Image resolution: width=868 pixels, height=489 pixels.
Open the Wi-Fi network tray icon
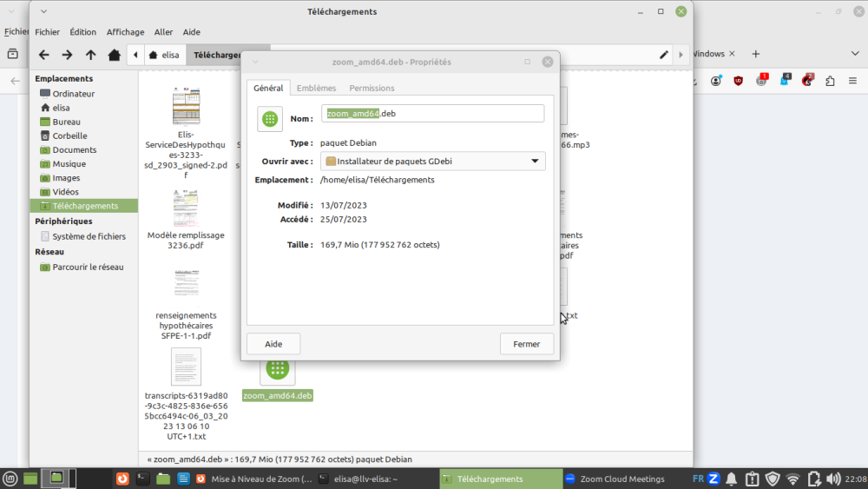[x=793, y=479]
